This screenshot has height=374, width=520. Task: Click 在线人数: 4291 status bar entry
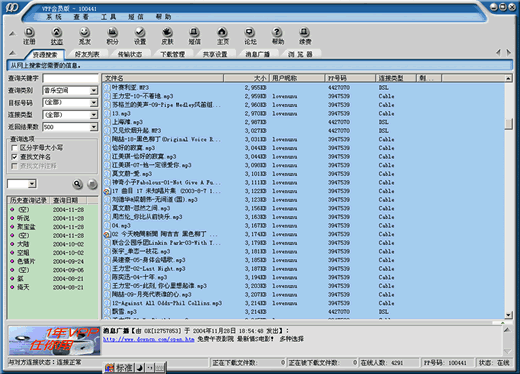click(x=389, y=363)
